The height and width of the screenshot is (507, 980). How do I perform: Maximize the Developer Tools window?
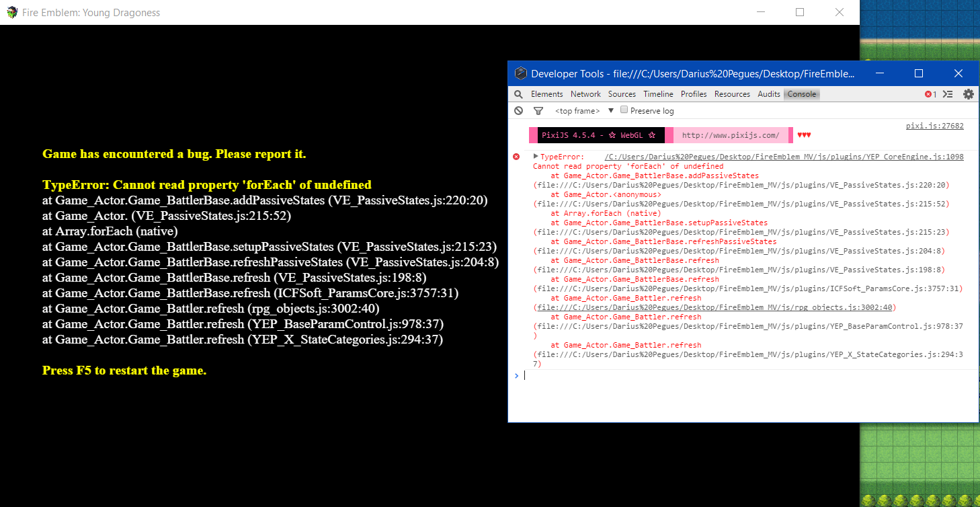pyautogui.click(x=919, y=73)
